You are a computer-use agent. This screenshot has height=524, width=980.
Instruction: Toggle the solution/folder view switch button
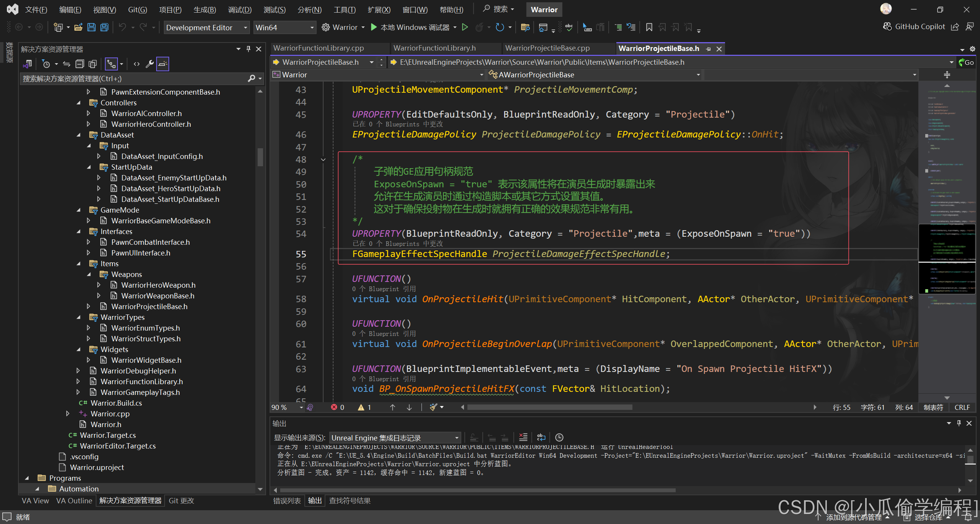click(x=27, y=64)
